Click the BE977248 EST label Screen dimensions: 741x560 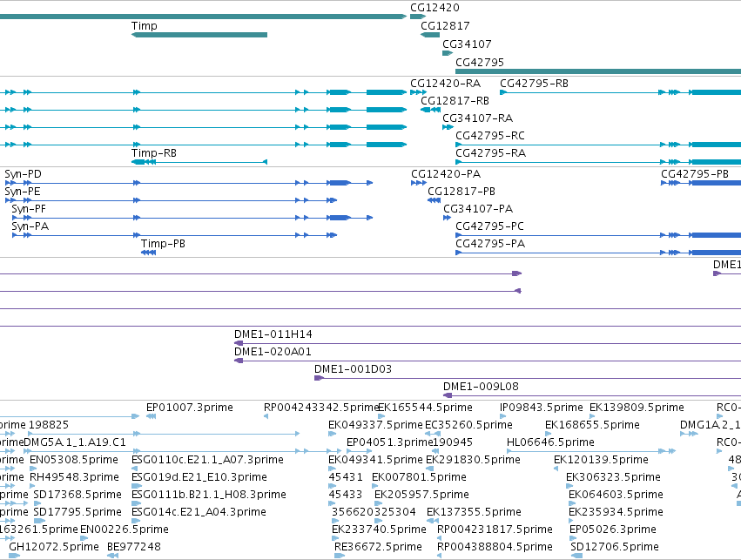pos(134,547)
